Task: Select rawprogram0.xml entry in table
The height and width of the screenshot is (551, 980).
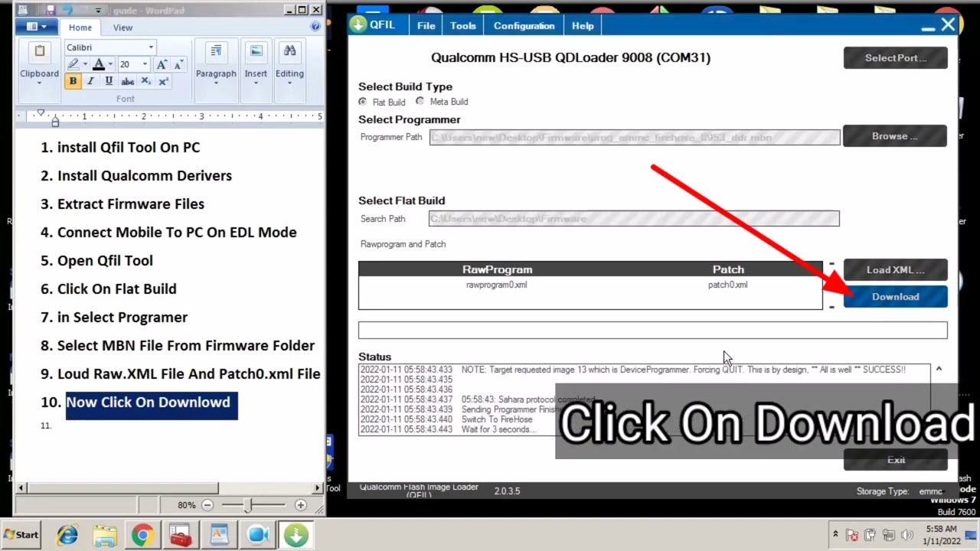Action: coord(496,285)
